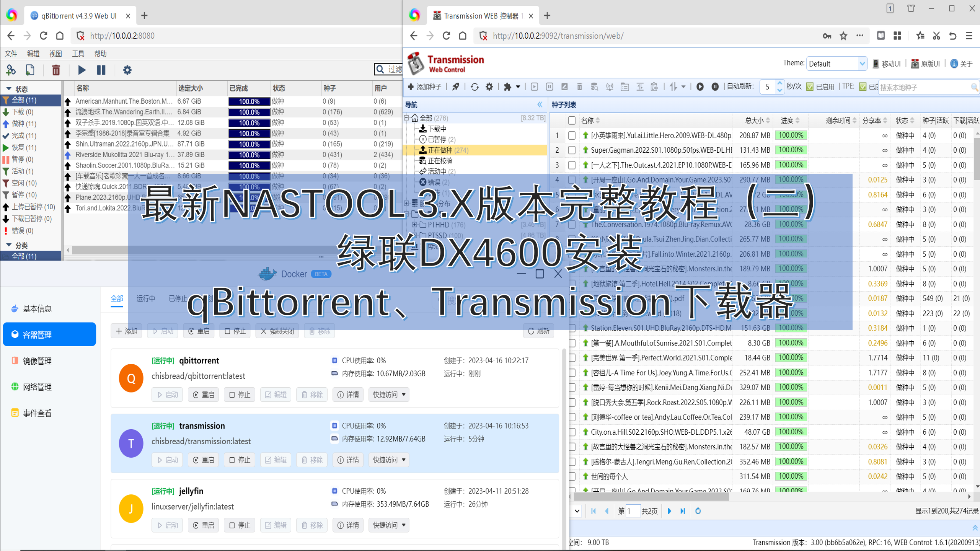Image resolution: width=980 pixels, height=551 pixels.
Task: Switch to Docker 运行中 tab
Action: pos(146,299)
